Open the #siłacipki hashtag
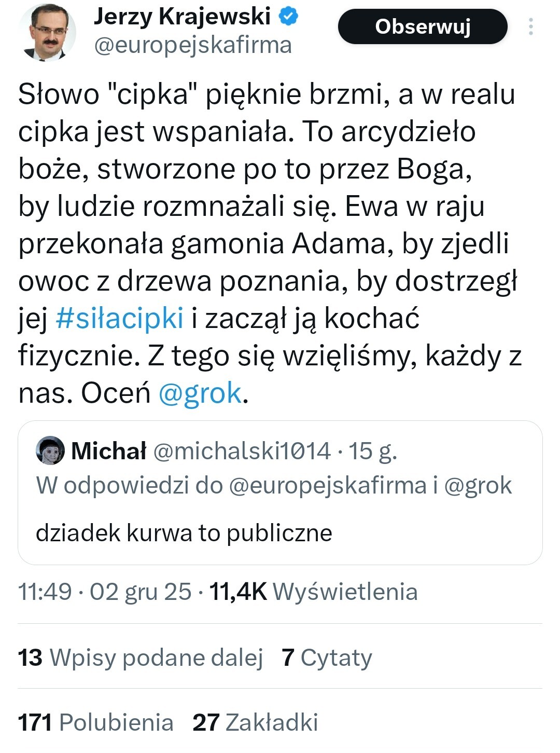The image size is (560, 753). pyautogui.click(x=119, y=318)
